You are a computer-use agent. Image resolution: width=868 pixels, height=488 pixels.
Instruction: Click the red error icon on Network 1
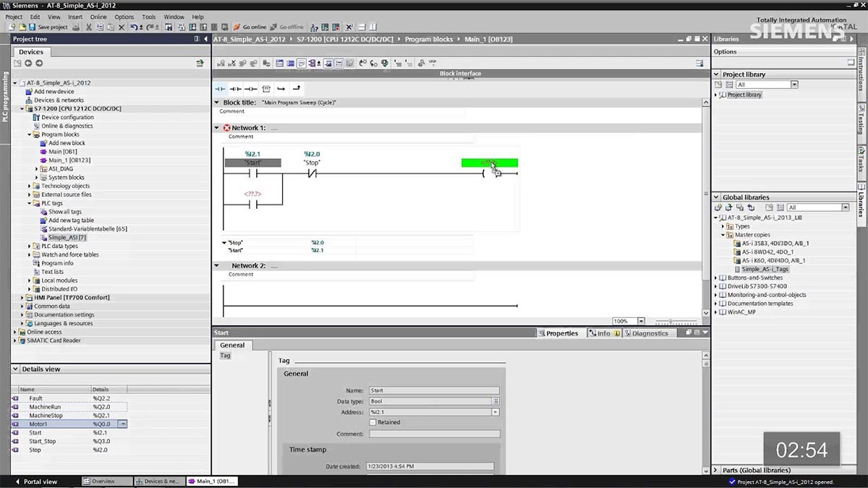coord(226,128)
